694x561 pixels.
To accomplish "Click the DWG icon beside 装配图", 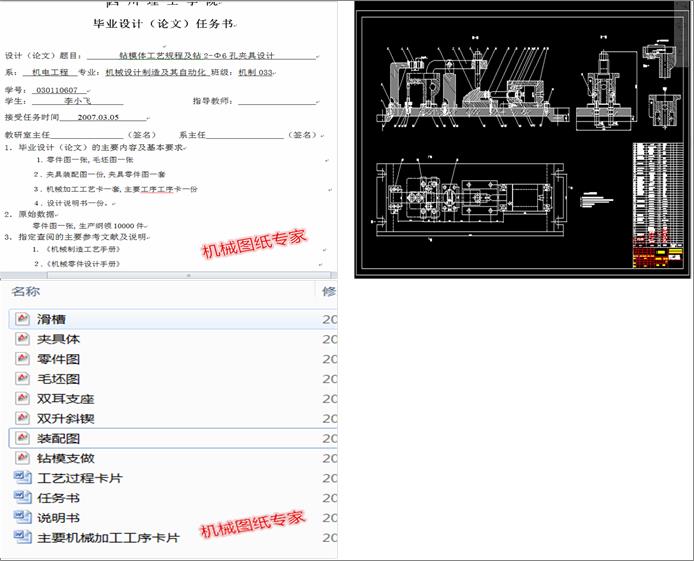I will point(22,438).
